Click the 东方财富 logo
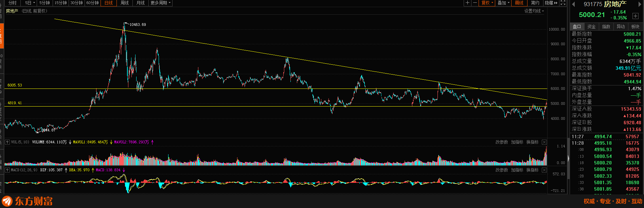 click(28, 201)
